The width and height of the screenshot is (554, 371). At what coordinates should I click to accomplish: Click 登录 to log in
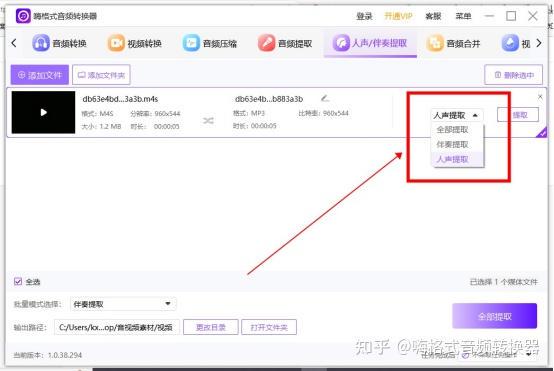[364, 16]
